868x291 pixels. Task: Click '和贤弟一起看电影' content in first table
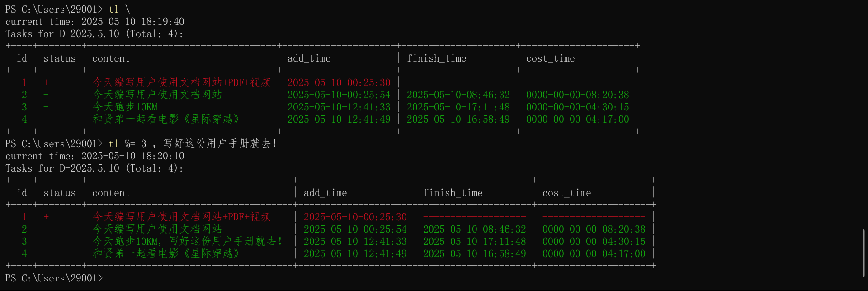[x=166, y=119]
